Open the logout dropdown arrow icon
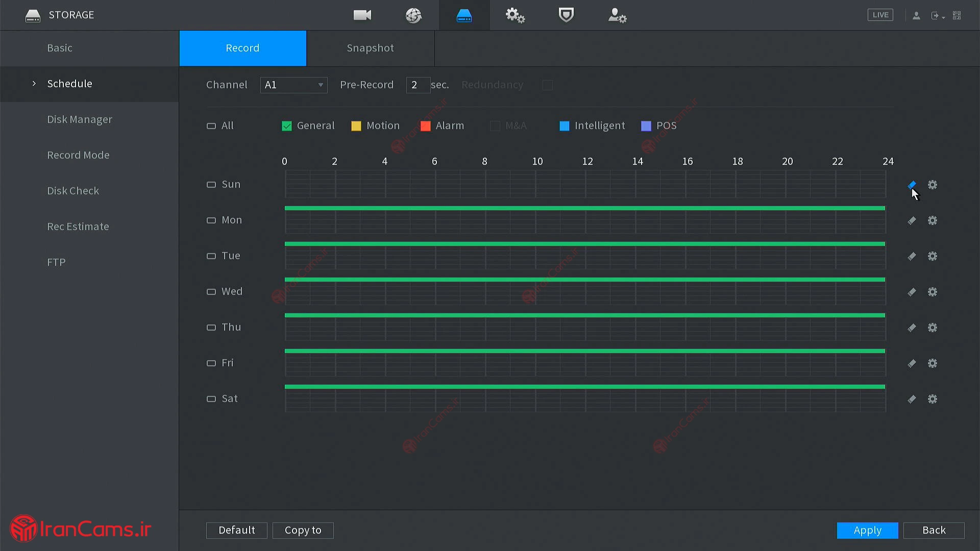 (x=938, y=16)
